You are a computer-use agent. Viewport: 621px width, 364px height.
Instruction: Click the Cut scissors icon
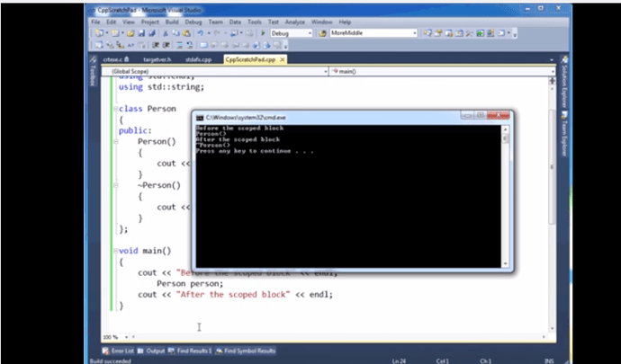click(166, 33)
